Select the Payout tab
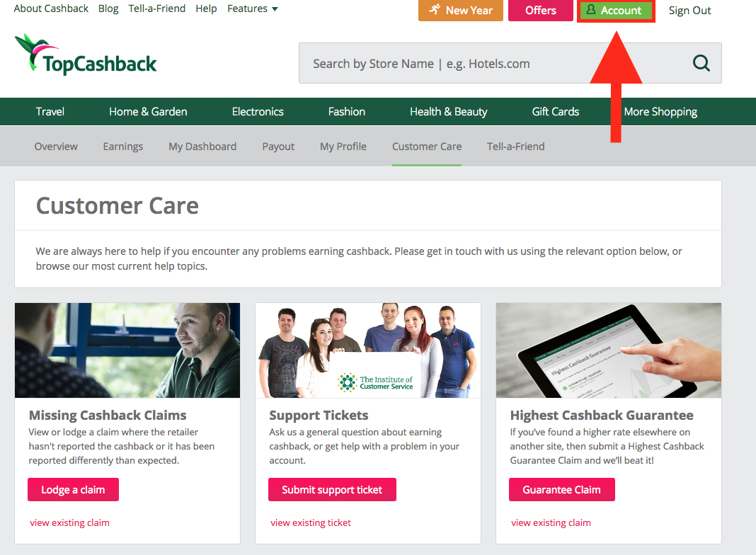The height and width of the screenshot is (555, 756). (x=278, y=147)
